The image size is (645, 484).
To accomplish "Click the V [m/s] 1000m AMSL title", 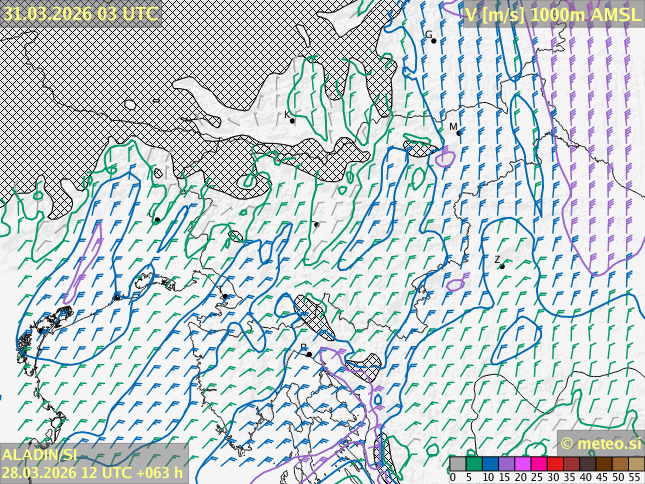I will coord(552,13).
